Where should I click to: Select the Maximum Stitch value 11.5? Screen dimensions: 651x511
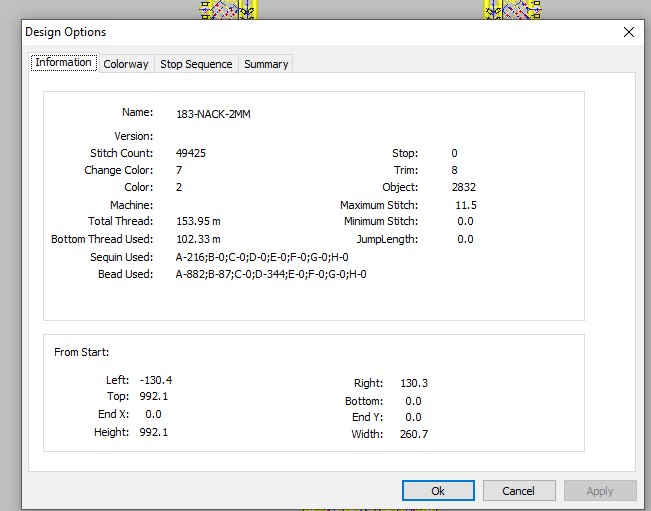tap(466, 205)
